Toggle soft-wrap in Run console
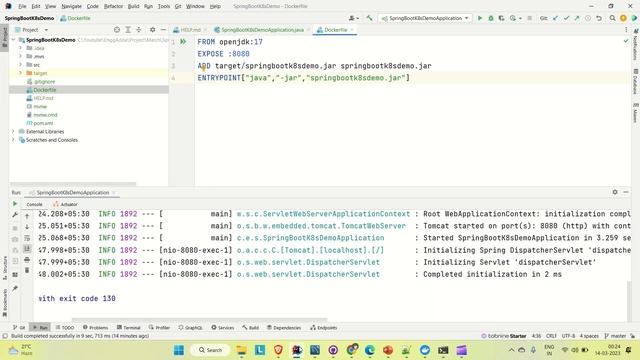The height and width of the screenshot is (360, 640). pos(27,238)
